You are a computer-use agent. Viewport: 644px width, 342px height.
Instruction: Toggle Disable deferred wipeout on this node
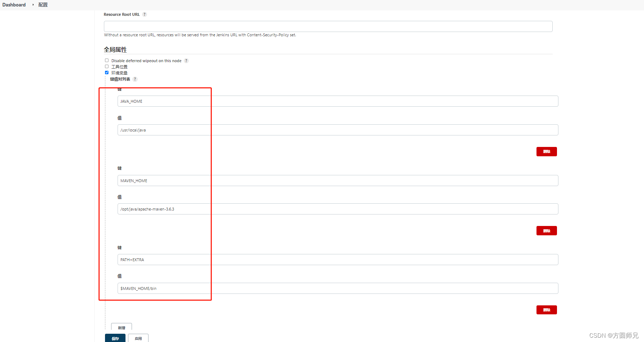(x=107, y=60)
